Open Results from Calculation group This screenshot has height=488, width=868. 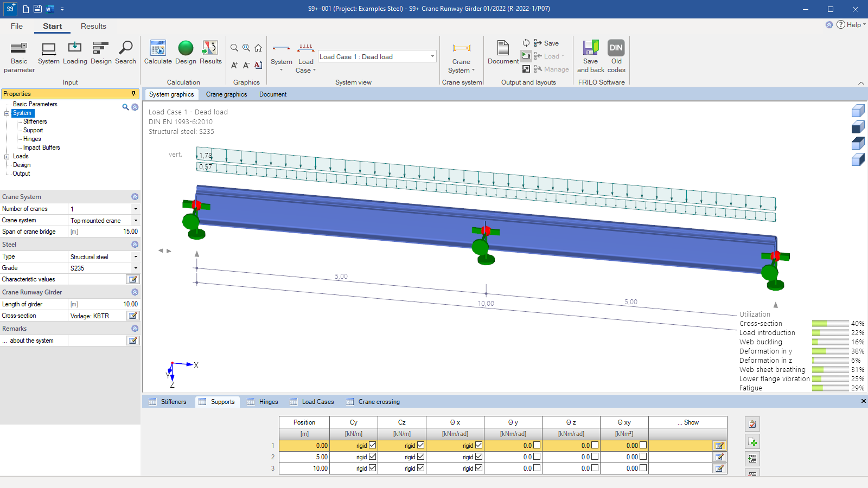[210, 53]
